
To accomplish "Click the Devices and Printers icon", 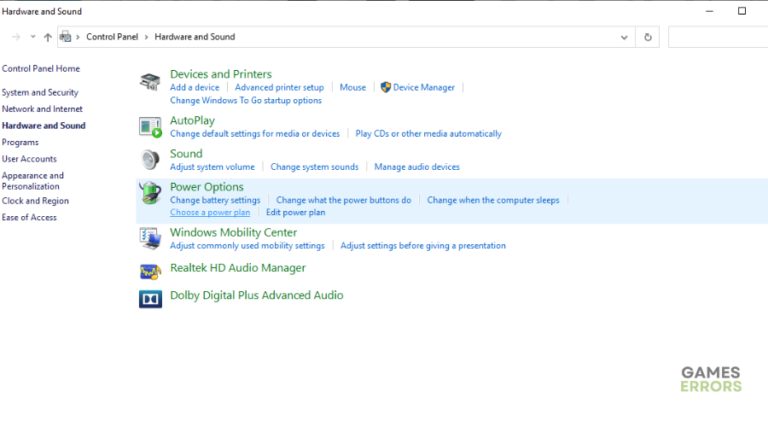I will 150,81.
